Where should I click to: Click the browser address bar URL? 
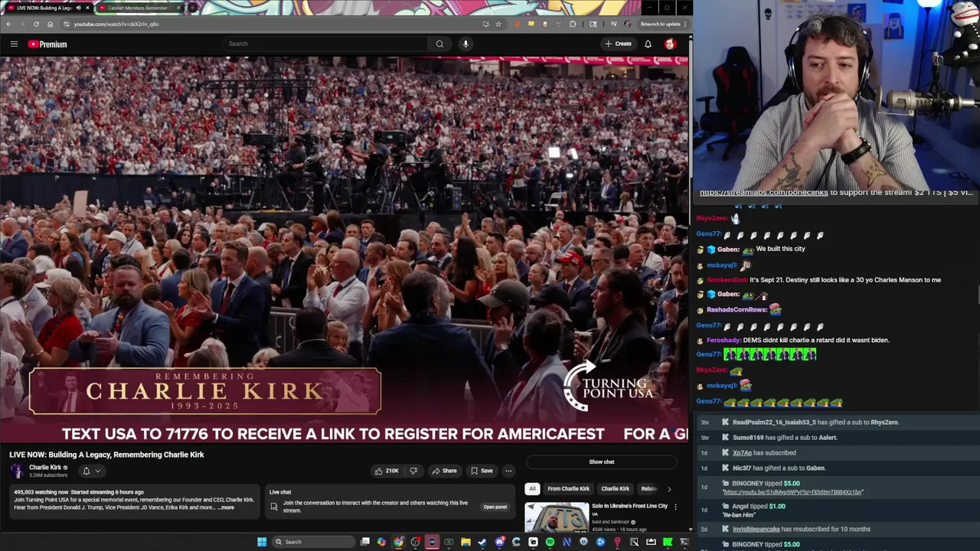pos(116,24)
